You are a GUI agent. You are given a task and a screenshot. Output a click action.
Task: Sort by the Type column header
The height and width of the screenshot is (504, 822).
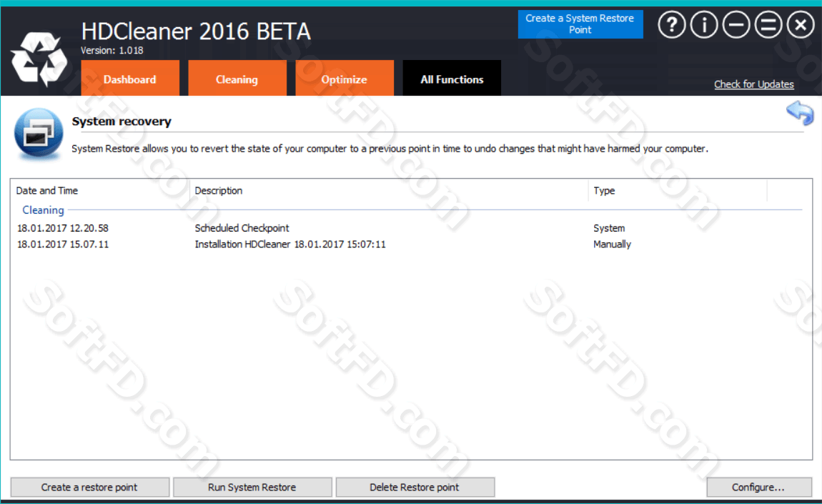678,190
